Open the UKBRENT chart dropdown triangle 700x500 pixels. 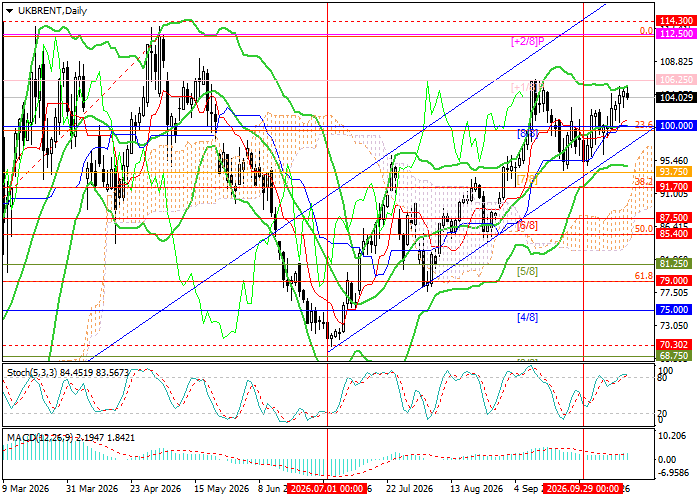[x=10, y=11]
